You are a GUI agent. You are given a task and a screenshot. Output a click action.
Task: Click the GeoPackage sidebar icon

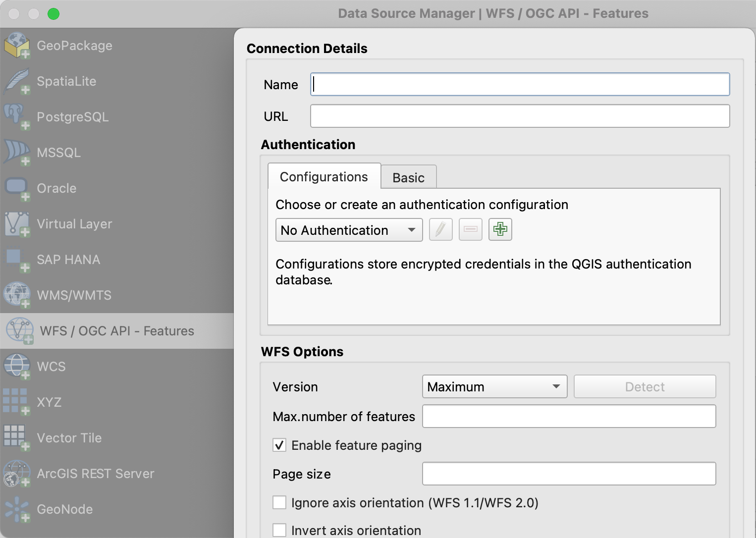coord(17,46)
